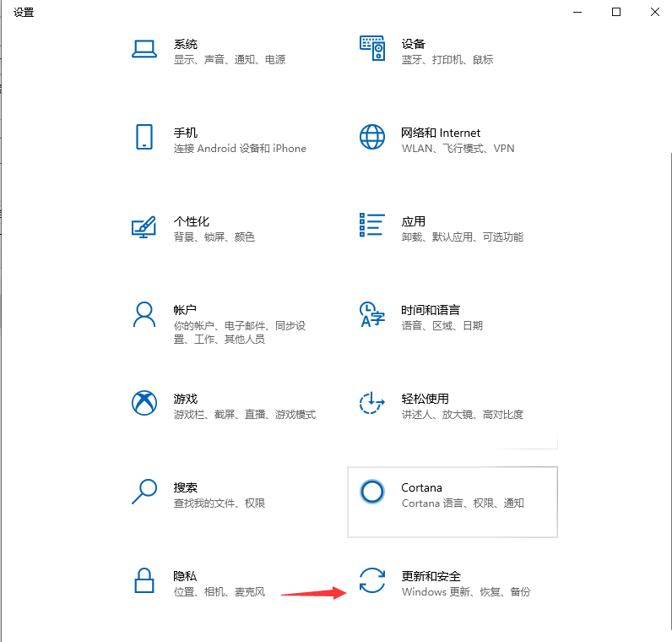Screen dimensions: 672x642
Task: Click the 设置 window title
Action: 24,12
